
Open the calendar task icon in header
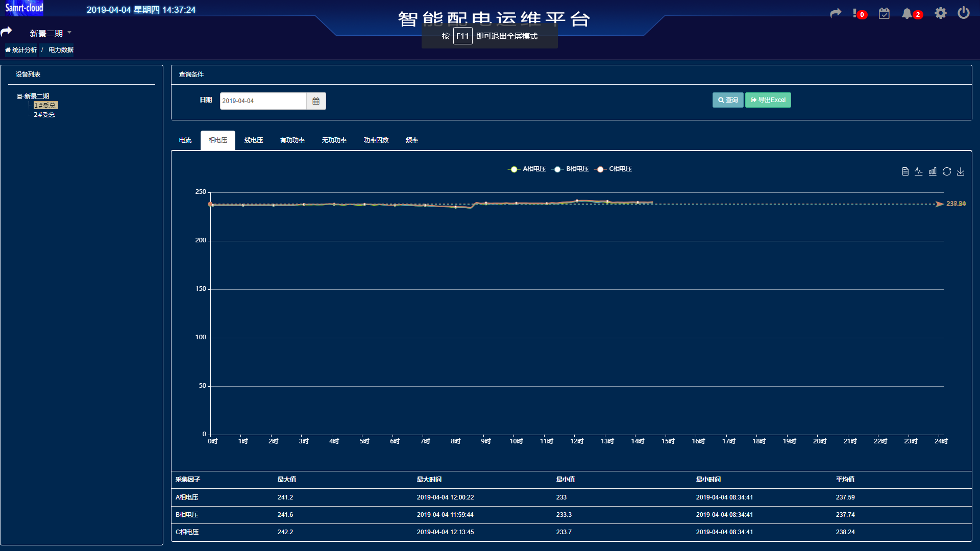point(884,14)
